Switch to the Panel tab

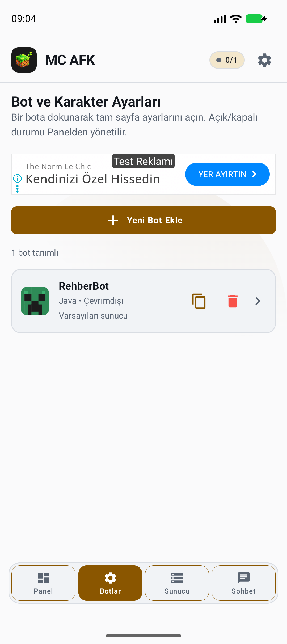pyautogui.click(x=43, y=583)
